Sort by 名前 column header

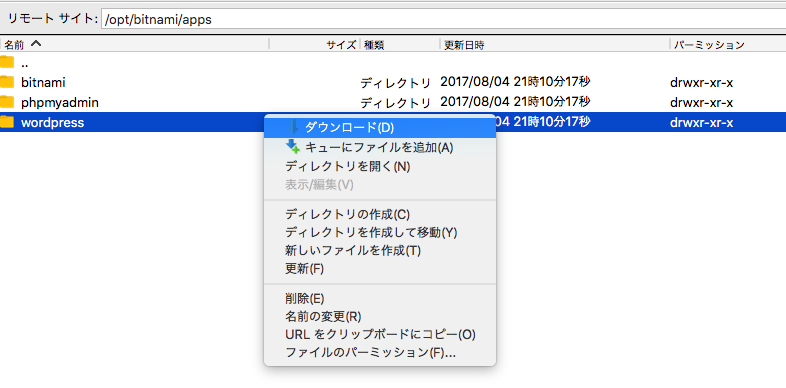[134, 44]
